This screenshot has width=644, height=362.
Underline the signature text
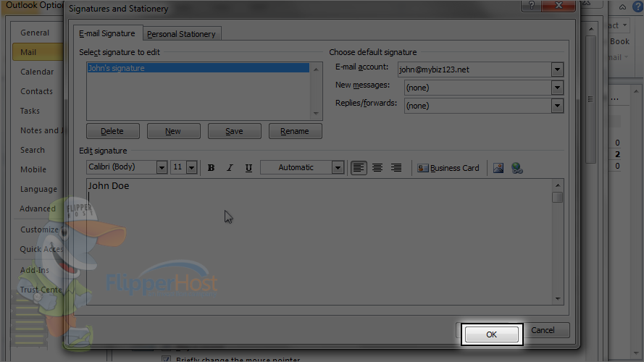248,167
